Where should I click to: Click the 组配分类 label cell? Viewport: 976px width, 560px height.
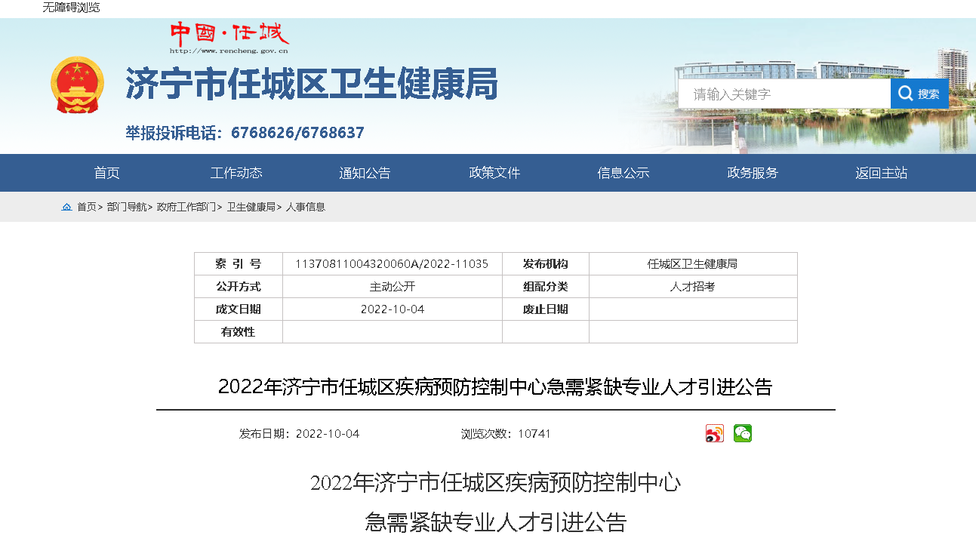point(546,287)
